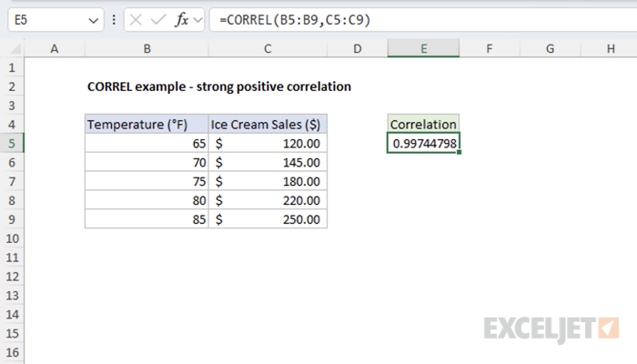This screenshot has width=637, height=364.
Task: Select row 8 header
Action: [12, 200]
